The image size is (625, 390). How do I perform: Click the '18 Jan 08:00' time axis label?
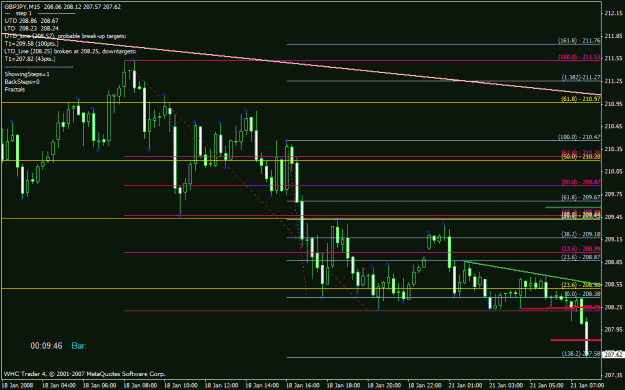140,385
